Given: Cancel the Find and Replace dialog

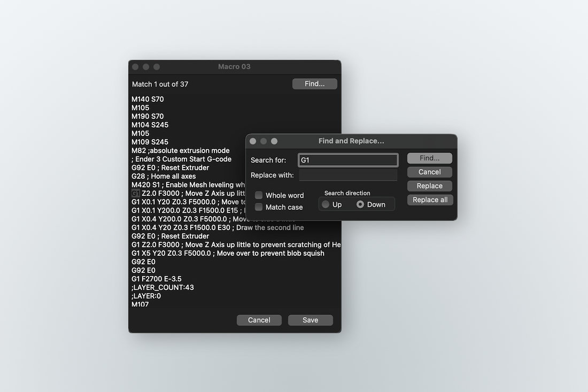Looking at the screenshot, I should coord(429,172).
